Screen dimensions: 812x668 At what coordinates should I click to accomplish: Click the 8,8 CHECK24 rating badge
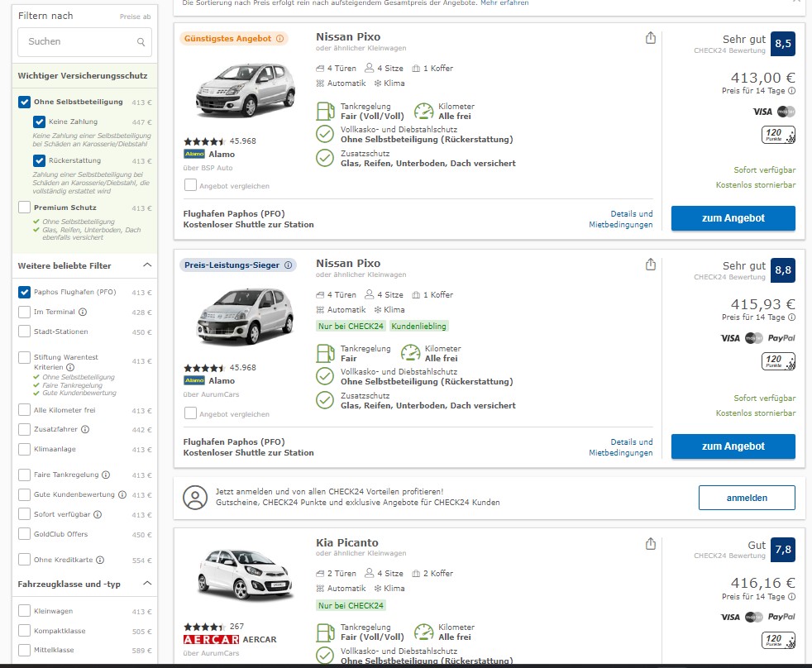click(x=783, y=270)
